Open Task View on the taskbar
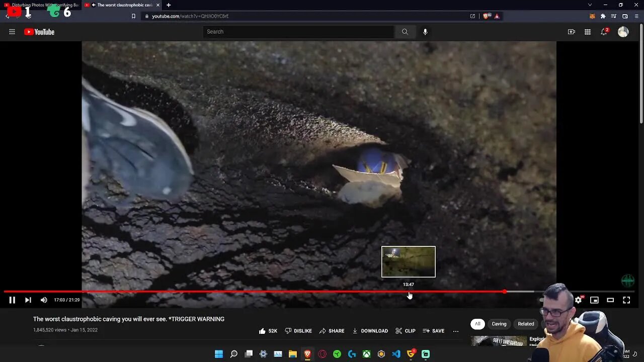Viewport: 644px width, 362px height. (249, 354)
